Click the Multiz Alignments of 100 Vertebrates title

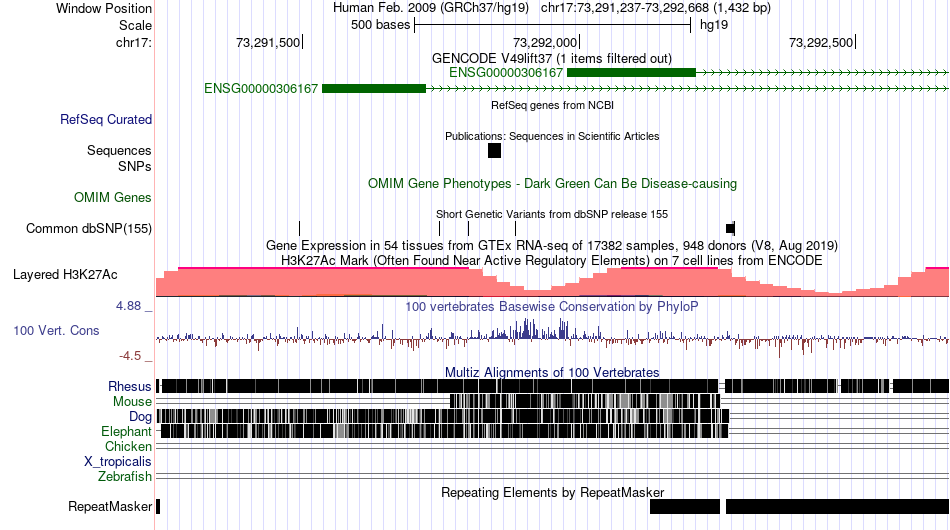coord(552,372)
